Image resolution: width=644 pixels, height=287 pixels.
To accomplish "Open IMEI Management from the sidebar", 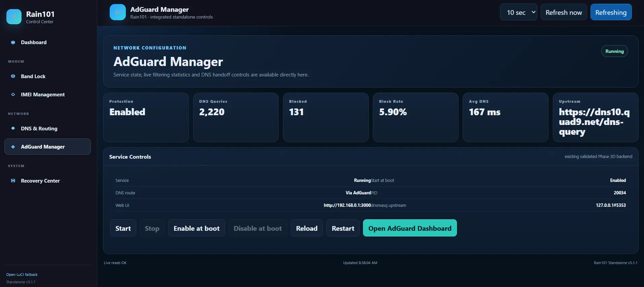I will 47,95.
